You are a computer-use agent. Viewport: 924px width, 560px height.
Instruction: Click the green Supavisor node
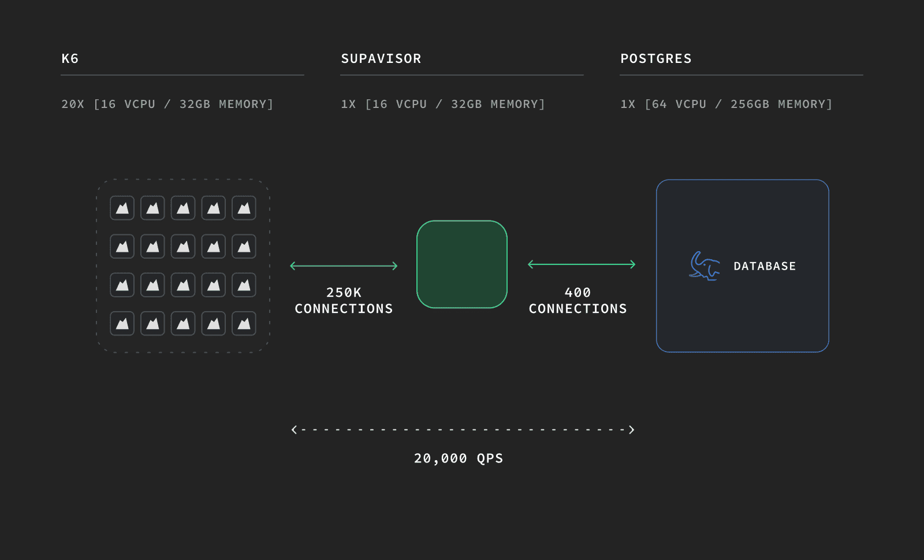pos(461,264)
